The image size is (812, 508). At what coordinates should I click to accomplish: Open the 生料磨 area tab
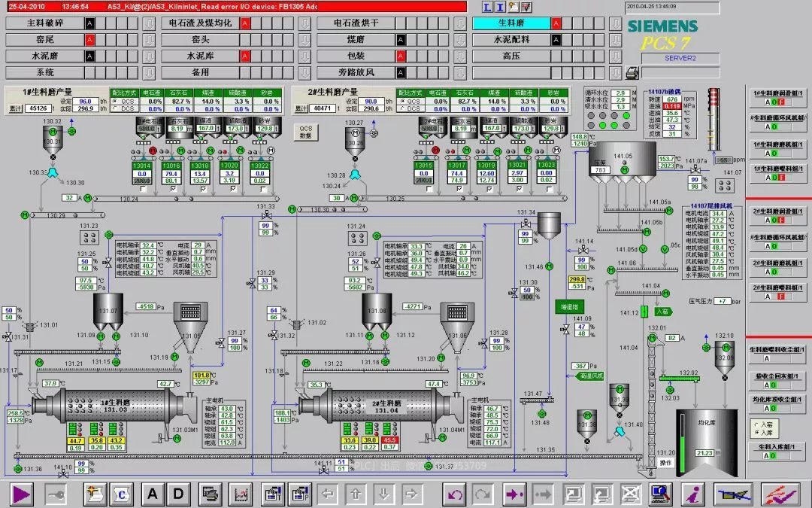[x=510, y=23]
